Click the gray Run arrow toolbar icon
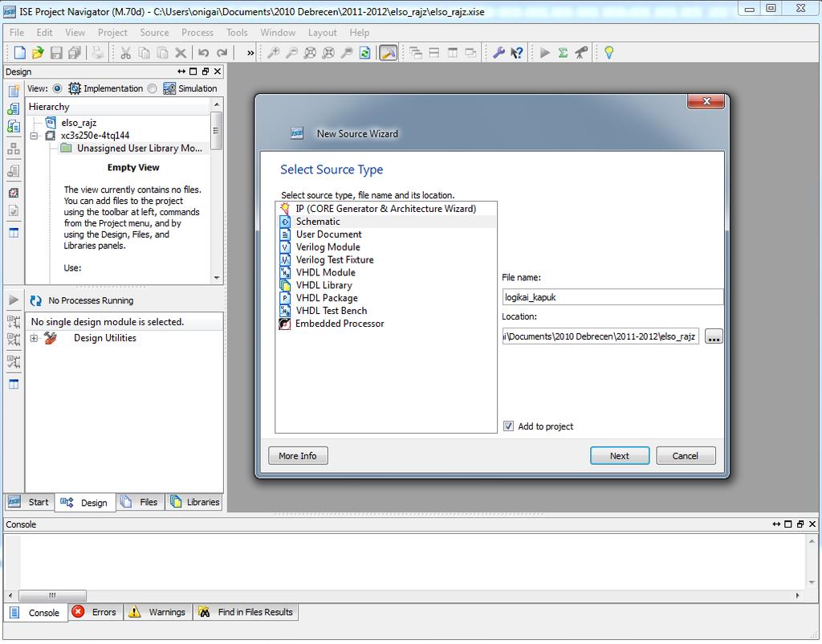This screenshot has height=644, width=822. pos(545,52)
